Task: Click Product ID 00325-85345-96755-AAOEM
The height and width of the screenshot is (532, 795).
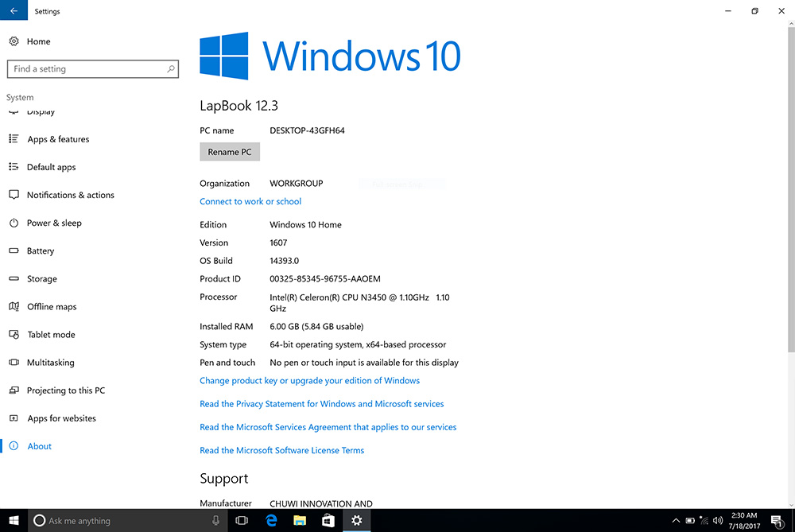Action: (325, 278)
